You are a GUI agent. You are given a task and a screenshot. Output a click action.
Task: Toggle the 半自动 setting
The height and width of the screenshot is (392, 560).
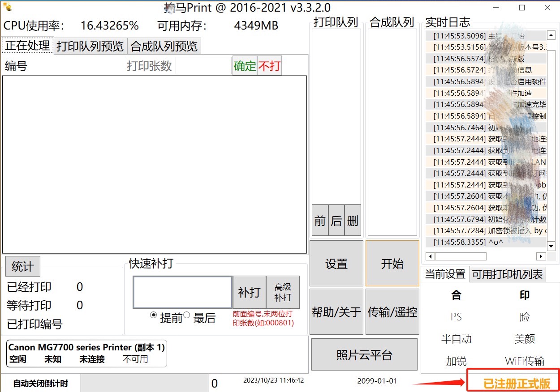(x=456, y=339)
